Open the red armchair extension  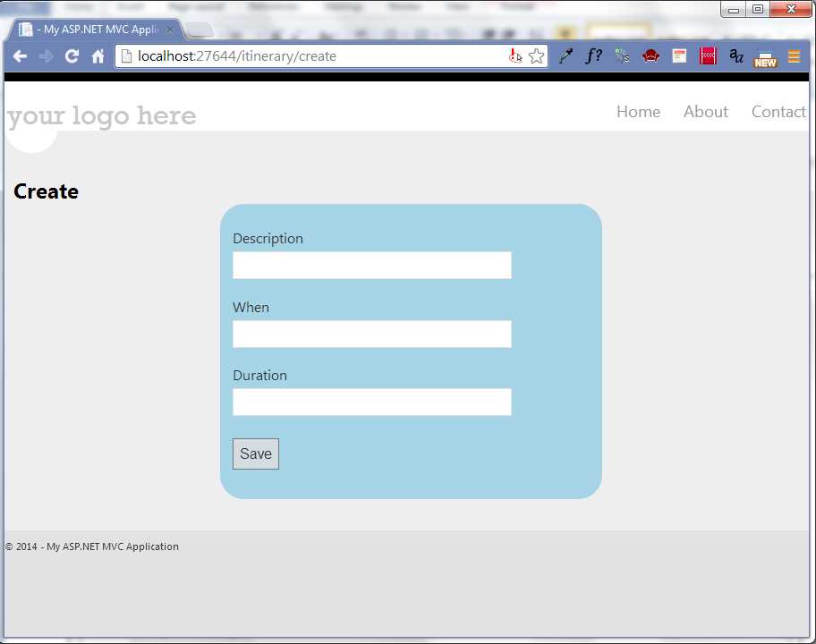[650, 55]
